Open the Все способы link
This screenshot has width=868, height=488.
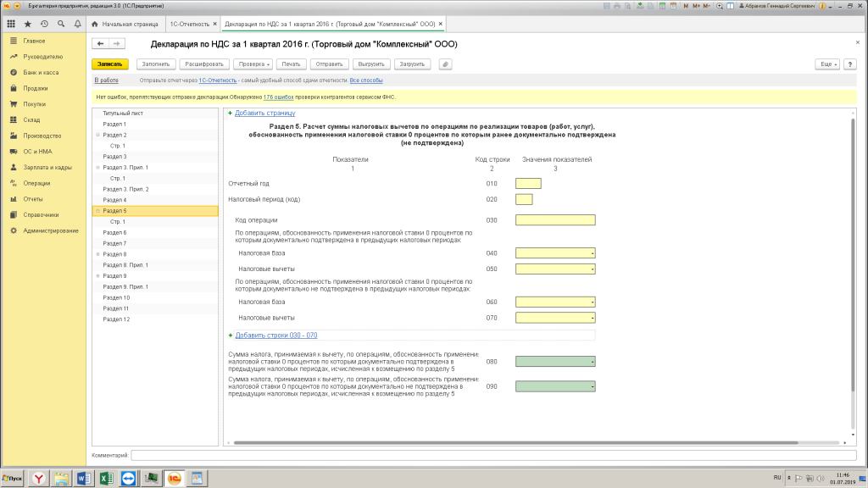[366, 80]
